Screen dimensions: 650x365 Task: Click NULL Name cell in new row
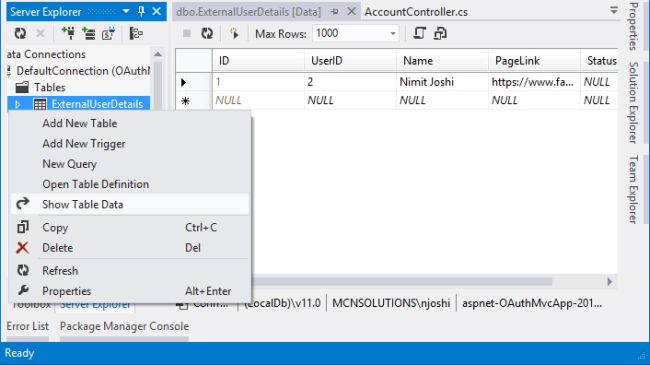[442, 100]
